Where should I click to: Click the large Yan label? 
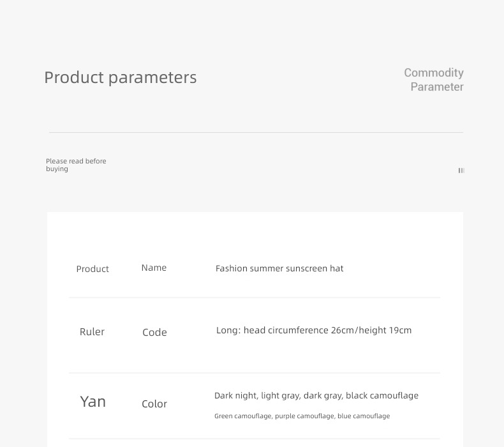pos(93,402)
